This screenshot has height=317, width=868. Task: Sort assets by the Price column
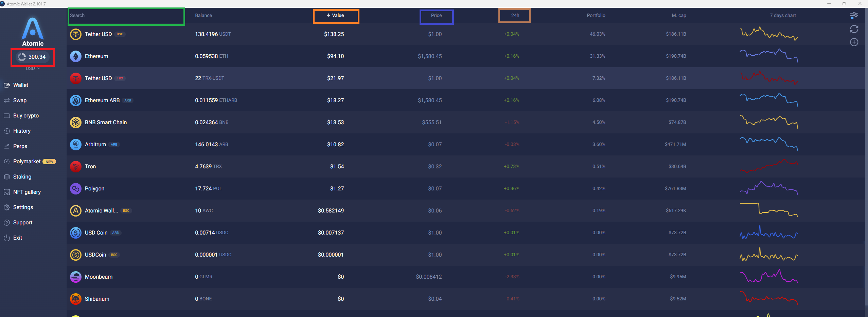pyautogui.click(x=437, y=16)
